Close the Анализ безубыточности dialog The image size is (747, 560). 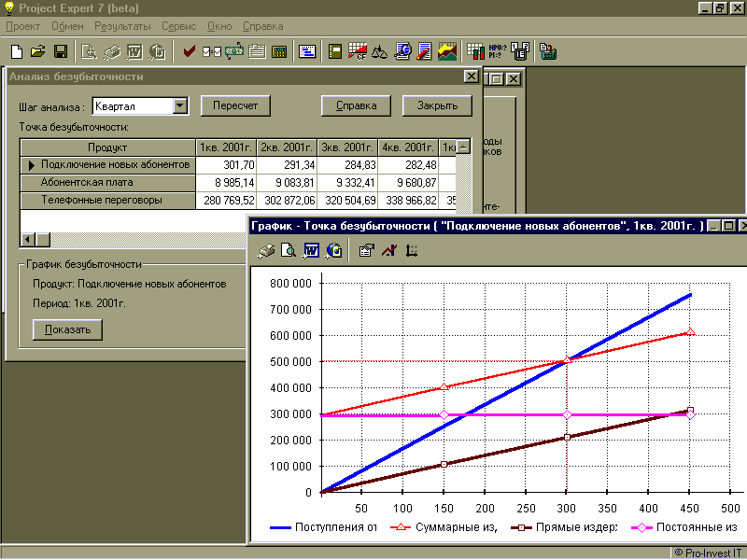coord(472,77)
